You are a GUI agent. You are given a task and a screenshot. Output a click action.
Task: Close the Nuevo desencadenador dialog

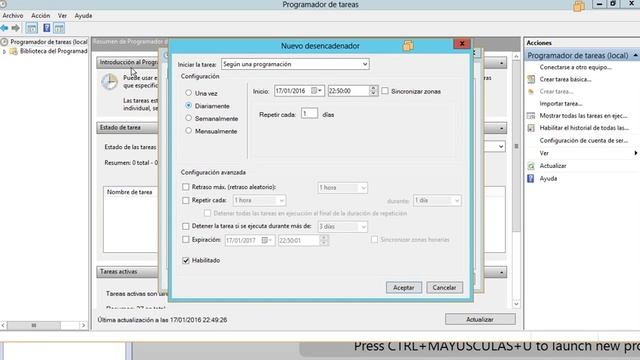click(462, 44)
